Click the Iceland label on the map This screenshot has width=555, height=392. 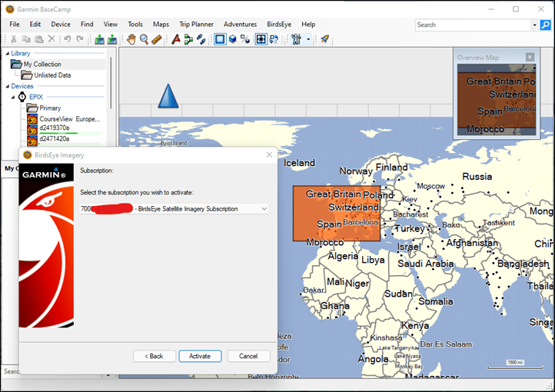299,163
